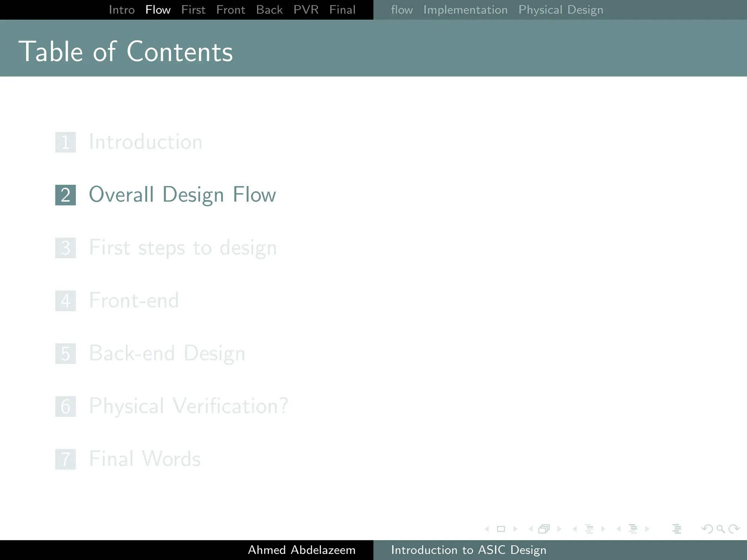Screen dimensions: 747x560
Task: Go to next frame arrow
Action: tap(559, 529)
